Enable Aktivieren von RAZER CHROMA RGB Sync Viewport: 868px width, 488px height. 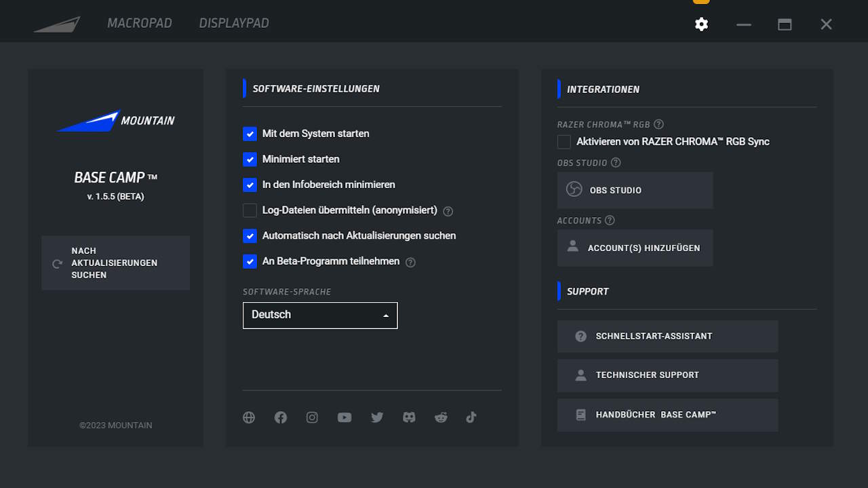tap(564, 142)
